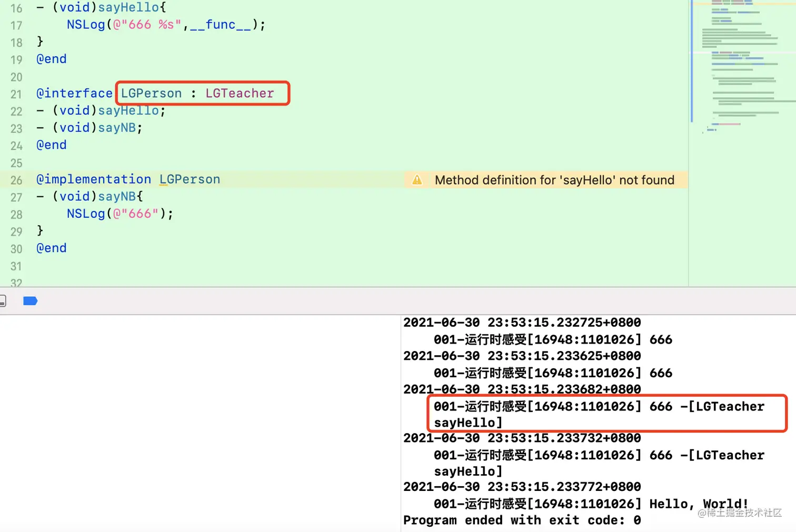Click line number 30 in the gutter

pyautogui.click(x=16, y=249)
